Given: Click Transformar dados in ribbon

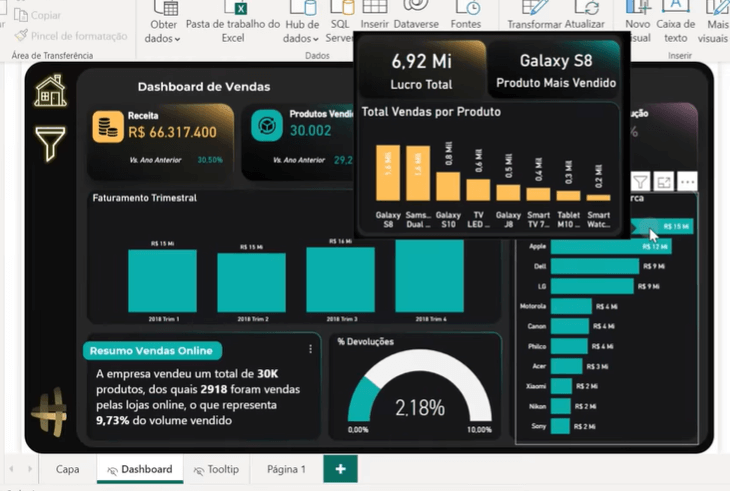Looking at the screenshot, I should pyautogui.click(x=534, y=16).
